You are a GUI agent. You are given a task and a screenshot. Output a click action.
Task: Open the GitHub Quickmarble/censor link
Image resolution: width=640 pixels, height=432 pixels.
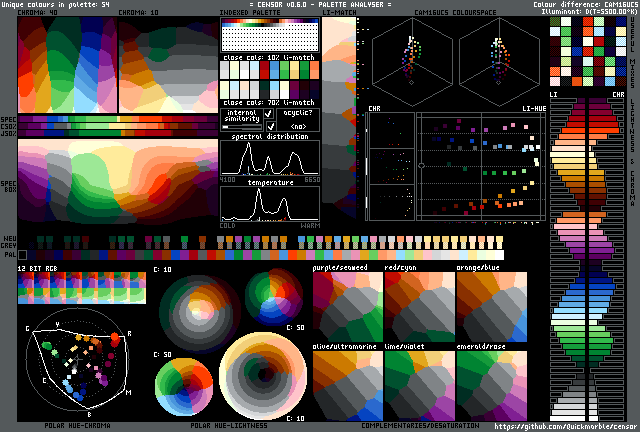(565, 425)
